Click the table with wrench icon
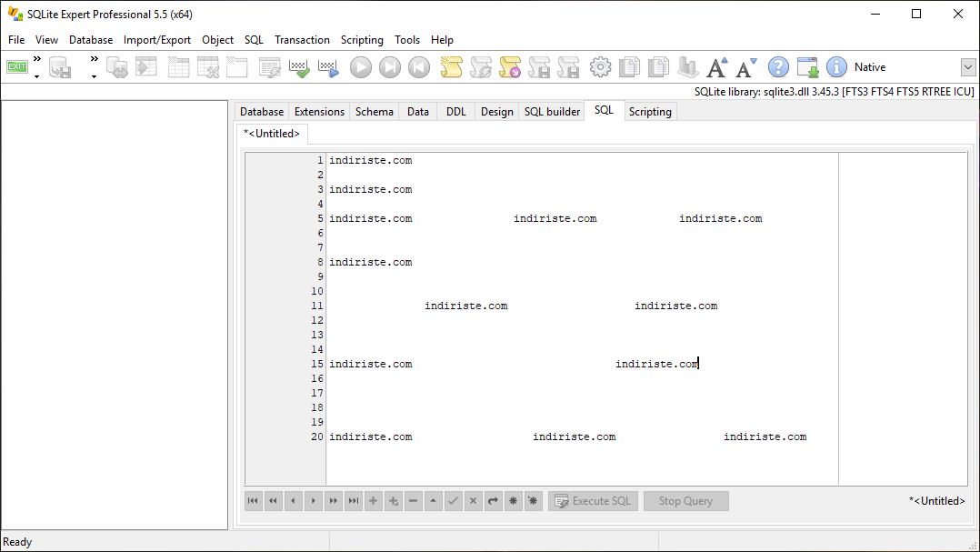 [207, 67]
